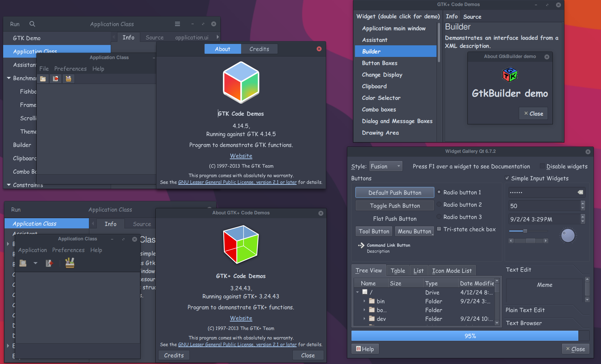Click the Default Push Button
The image size is (601, 364).
(395, 193)
